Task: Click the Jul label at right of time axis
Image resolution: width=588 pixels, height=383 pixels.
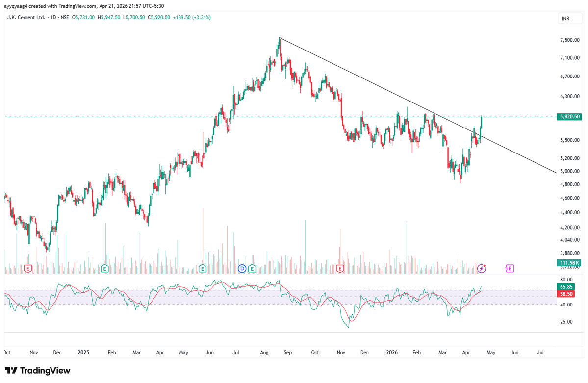Action: [541, 352]
